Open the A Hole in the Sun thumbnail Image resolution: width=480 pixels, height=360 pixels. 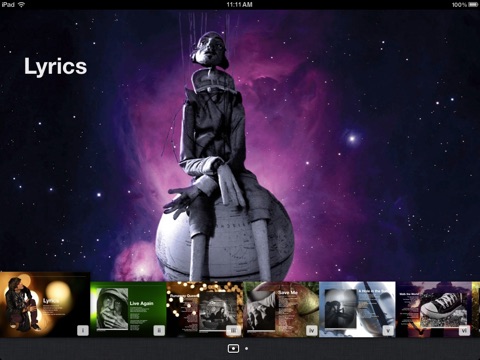357,309
